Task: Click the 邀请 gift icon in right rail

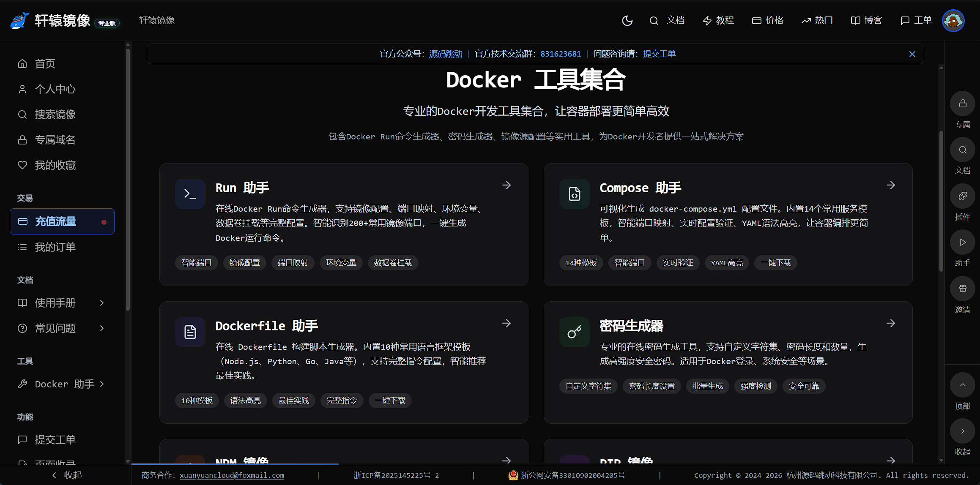Action: point(963,289)
